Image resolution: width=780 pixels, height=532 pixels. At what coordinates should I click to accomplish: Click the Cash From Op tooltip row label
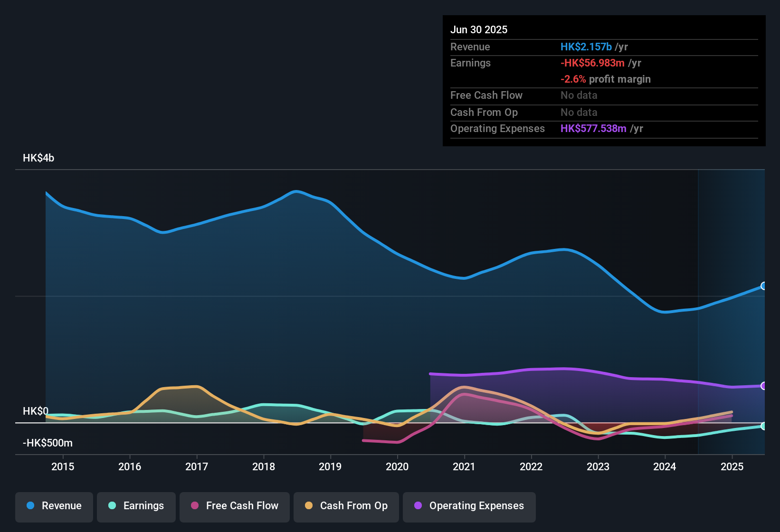[484, 112]
